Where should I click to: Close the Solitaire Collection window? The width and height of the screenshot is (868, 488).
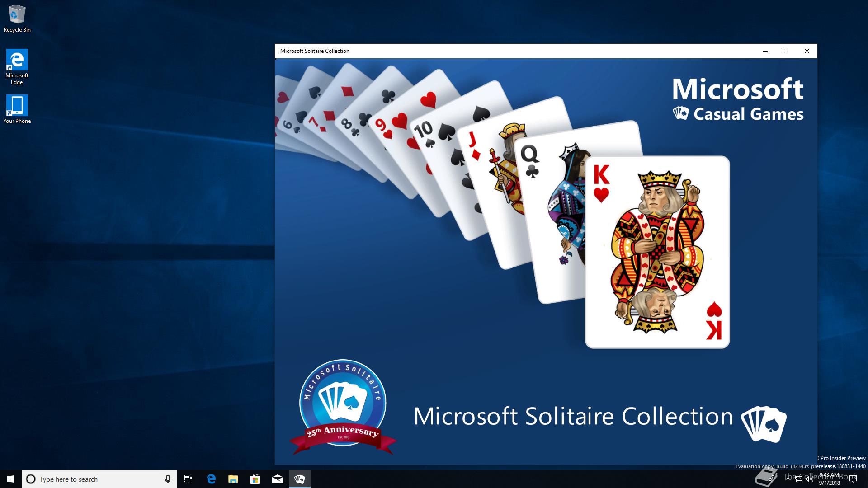click(x=807, y=51)
